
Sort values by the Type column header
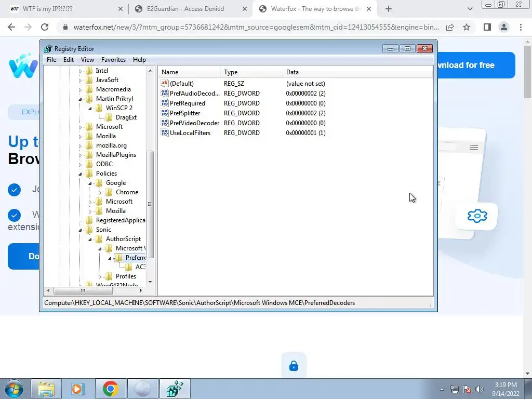point(251,72)
